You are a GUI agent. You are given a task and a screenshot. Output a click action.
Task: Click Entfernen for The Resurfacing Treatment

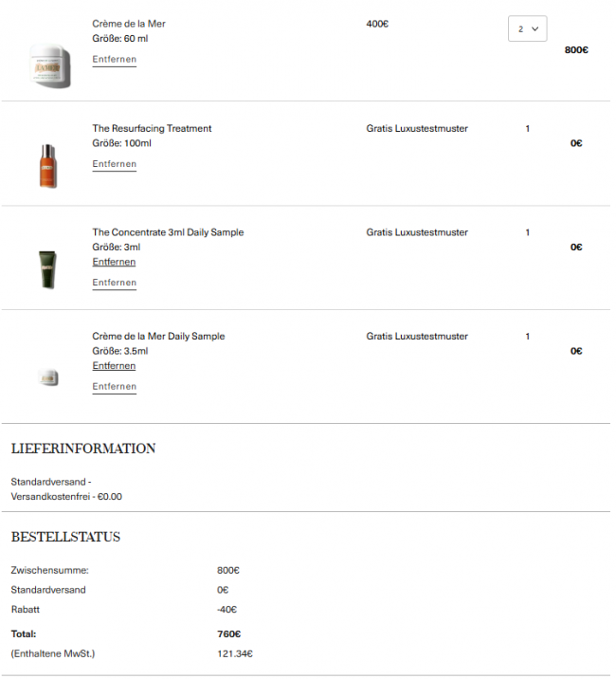[114, 164]
